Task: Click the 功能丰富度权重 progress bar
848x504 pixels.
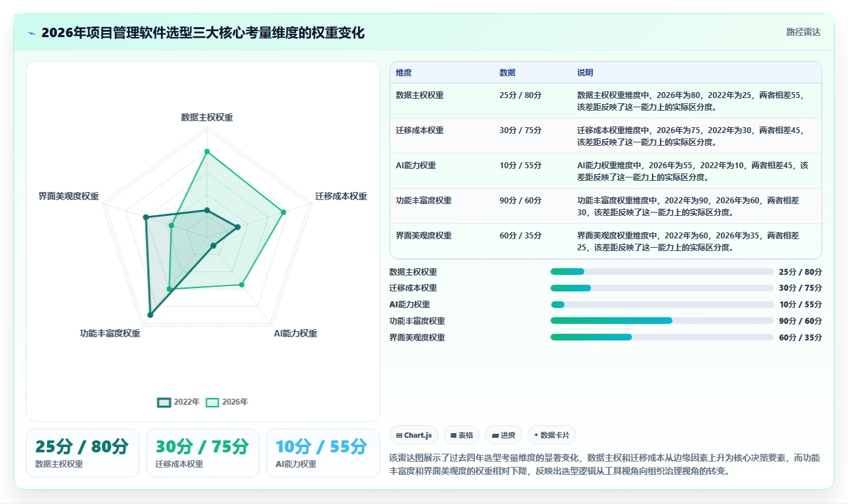Action: pyautogui.click(x=662, y=321)
